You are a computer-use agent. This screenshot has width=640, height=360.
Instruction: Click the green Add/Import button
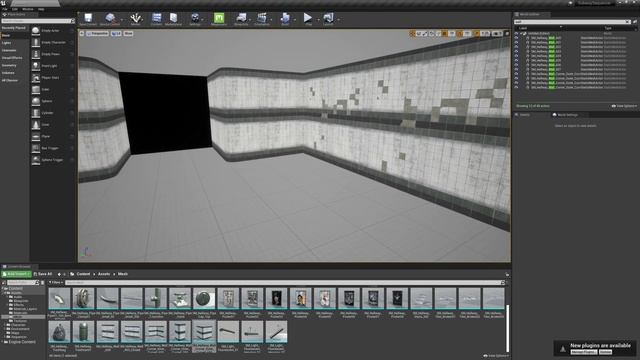(16, 274)
